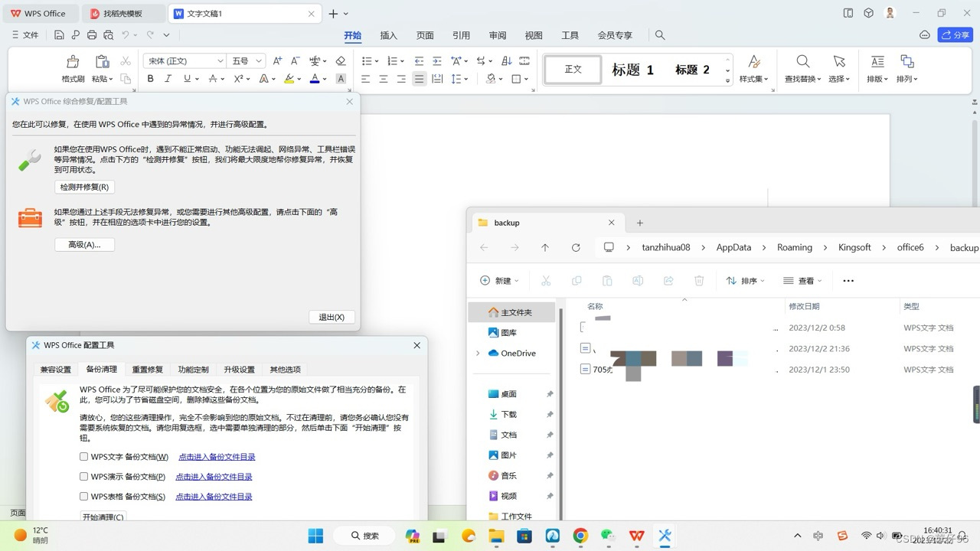Open the 排序 sort dropdown in the explorer
This screenshot has width=980, height=551.
746,281
